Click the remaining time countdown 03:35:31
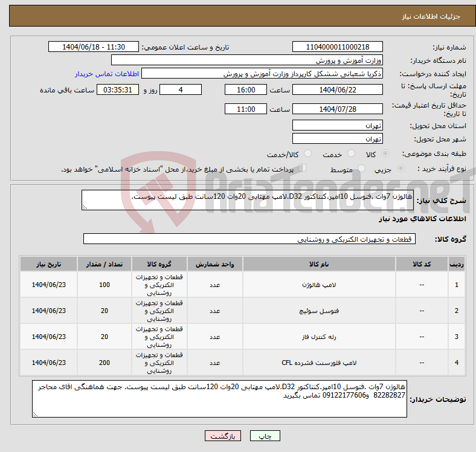The image size is (476, 452). point(118,89)
